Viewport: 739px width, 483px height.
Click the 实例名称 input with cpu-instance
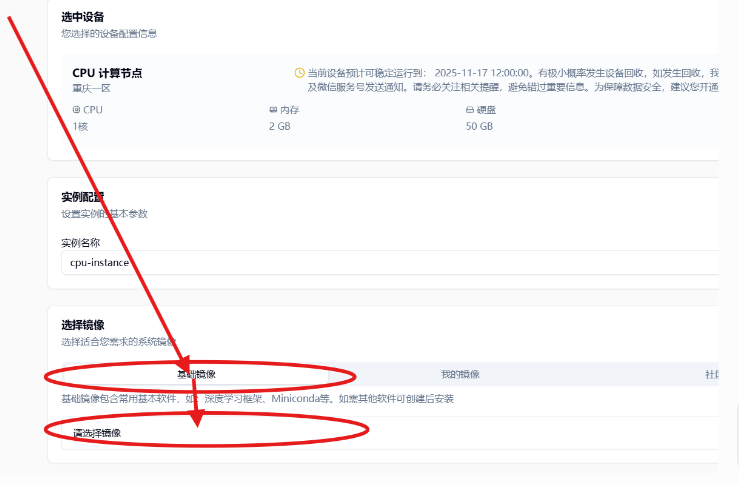tap(390, 262)
